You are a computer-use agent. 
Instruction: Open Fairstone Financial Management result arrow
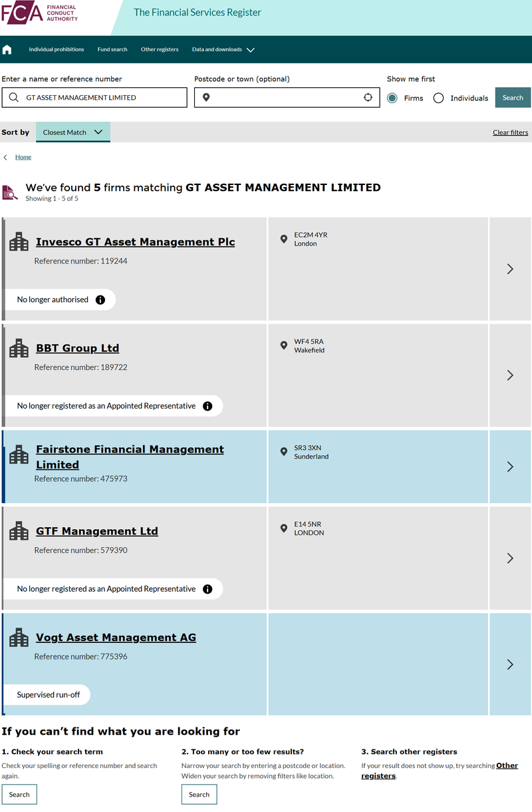[510, 467]
